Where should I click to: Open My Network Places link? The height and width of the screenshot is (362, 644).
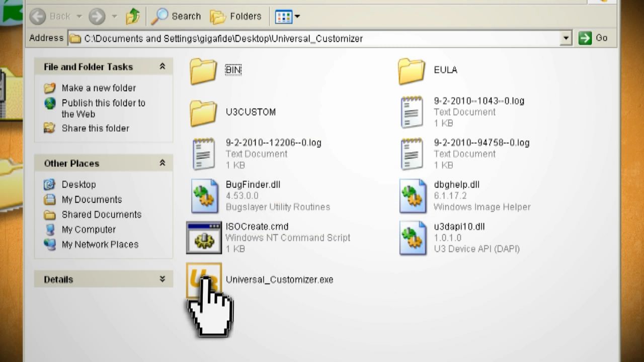(100, 245)
